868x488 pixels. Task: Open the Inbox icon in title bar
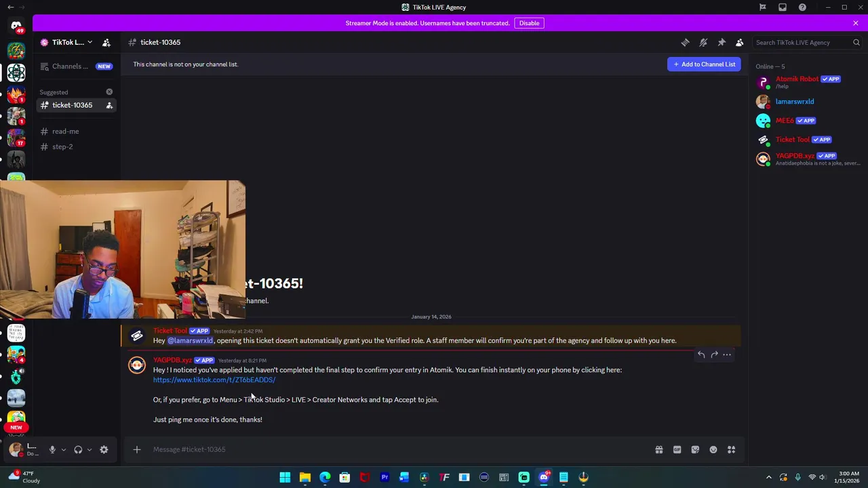pos(783,7)
